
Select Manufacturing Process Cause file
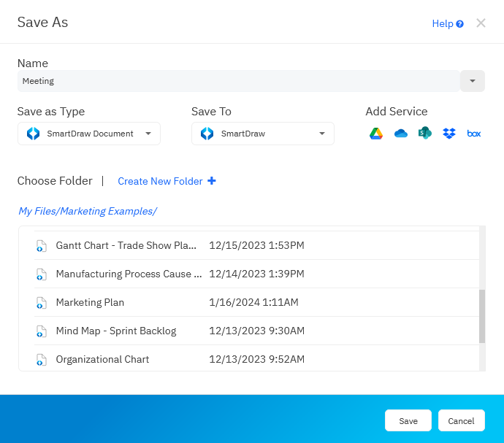[129, 274]
